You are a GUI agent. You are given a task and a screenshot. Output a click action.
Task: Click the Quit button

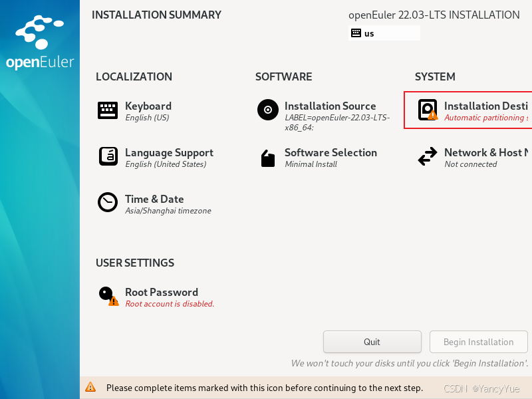[x=372, y=342]
